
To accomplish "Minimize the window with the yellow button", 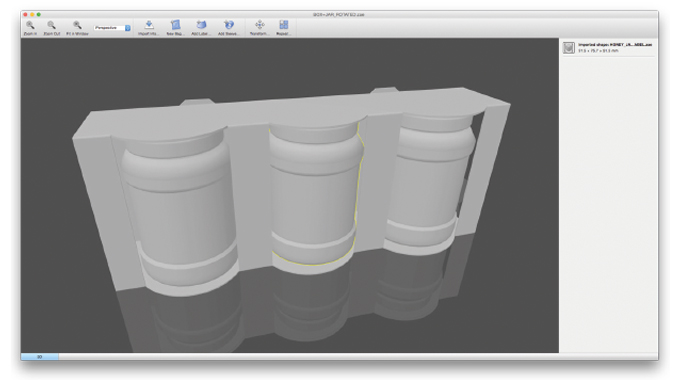I will point(32,15).
